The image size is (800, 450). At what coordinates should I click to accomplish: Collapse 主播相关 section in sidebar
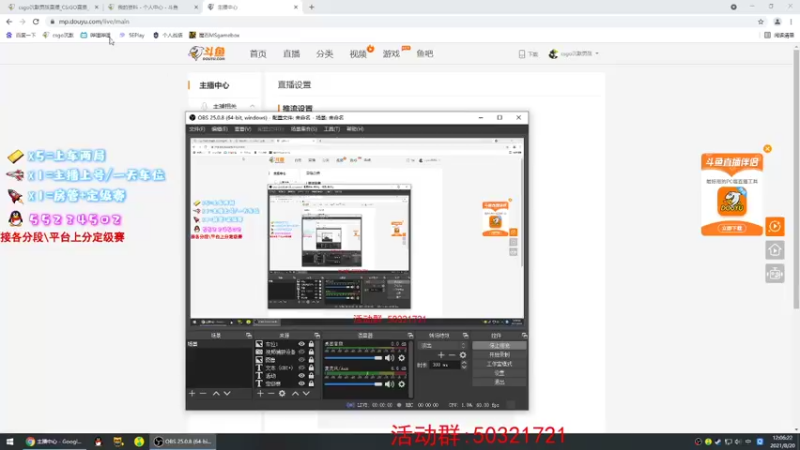[252, 106]
